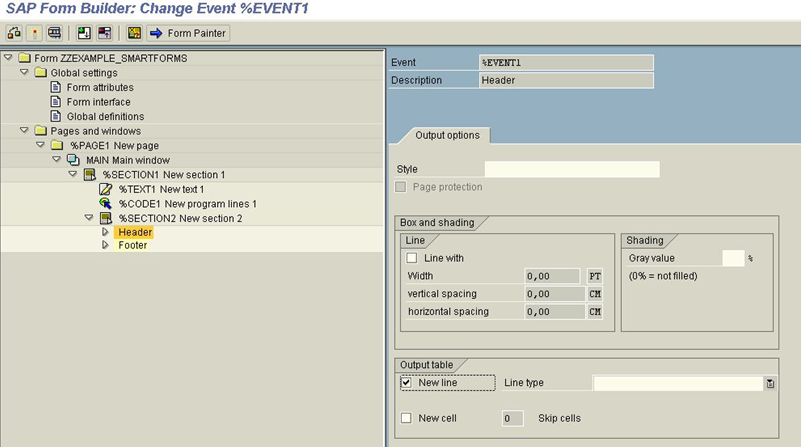Click the download form toolbar icon
Image resolution: width=801 pixels, height=447 pixels.
[x=84, y=33]
